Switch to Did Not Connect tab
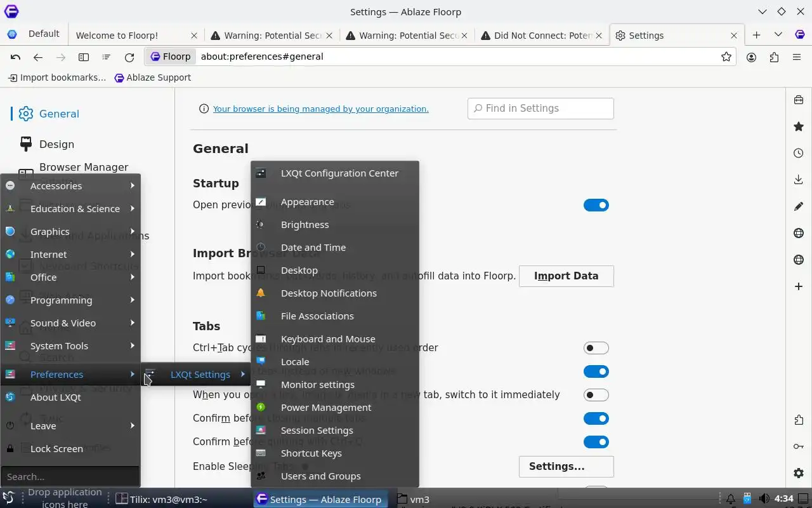Viewport: 812px width, 508px height. [542, 36]
